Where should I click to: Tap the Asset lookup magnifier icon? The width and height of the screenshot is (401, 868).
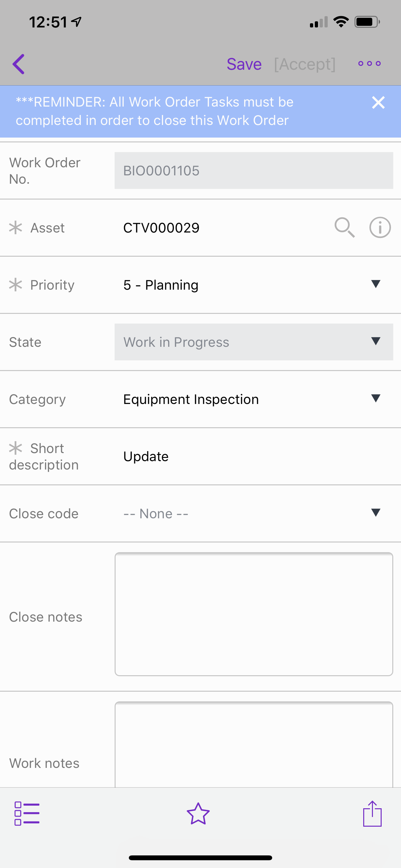point(344,227)
